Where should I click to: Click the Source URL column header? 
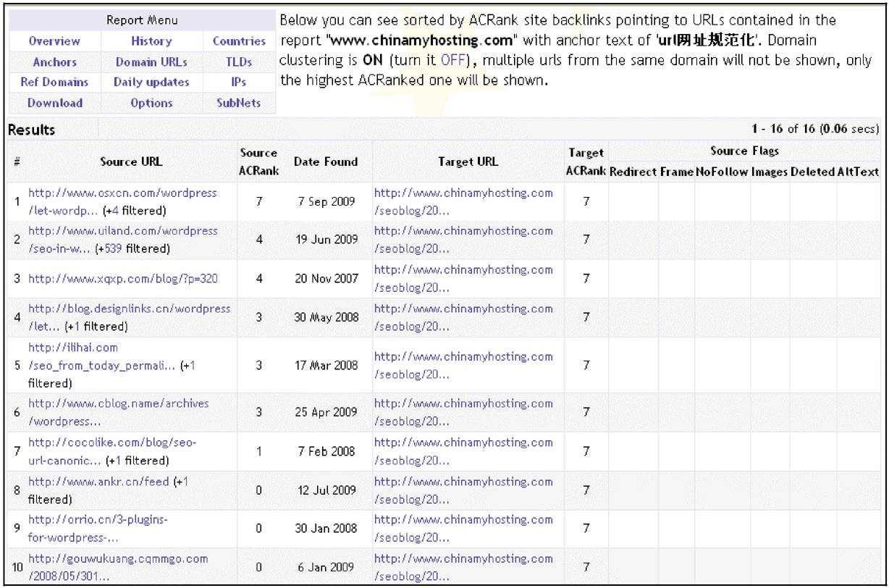click(131, 161)
